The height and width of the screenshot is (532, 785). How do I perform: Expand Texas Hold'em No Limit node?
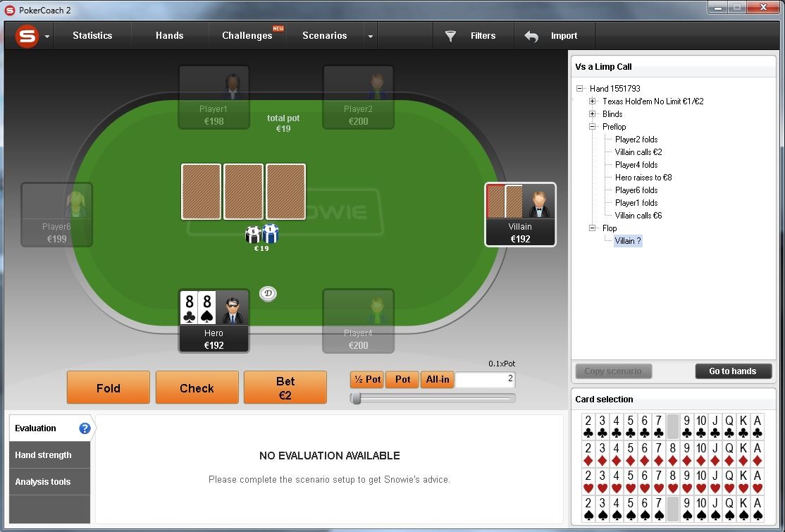[592, 101]
